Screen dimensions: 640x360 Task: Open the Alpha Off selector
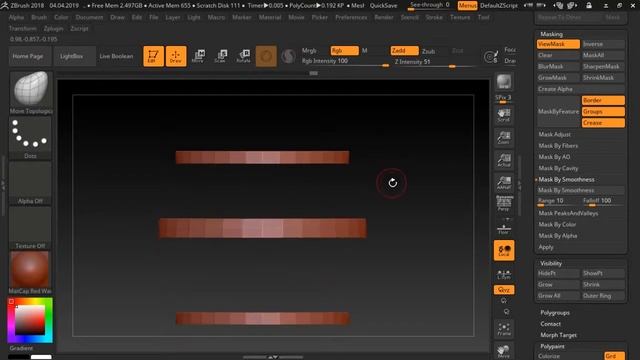tap(31, 183)
